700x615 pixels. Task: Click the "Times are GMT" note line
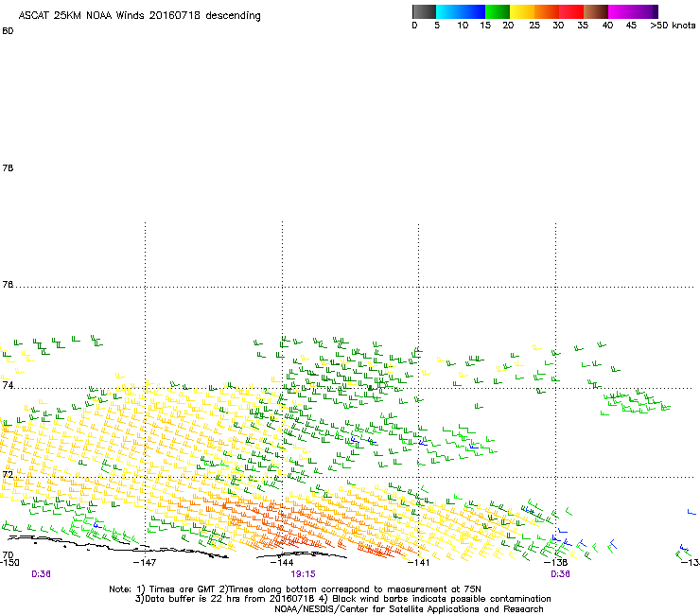(295, 589)
